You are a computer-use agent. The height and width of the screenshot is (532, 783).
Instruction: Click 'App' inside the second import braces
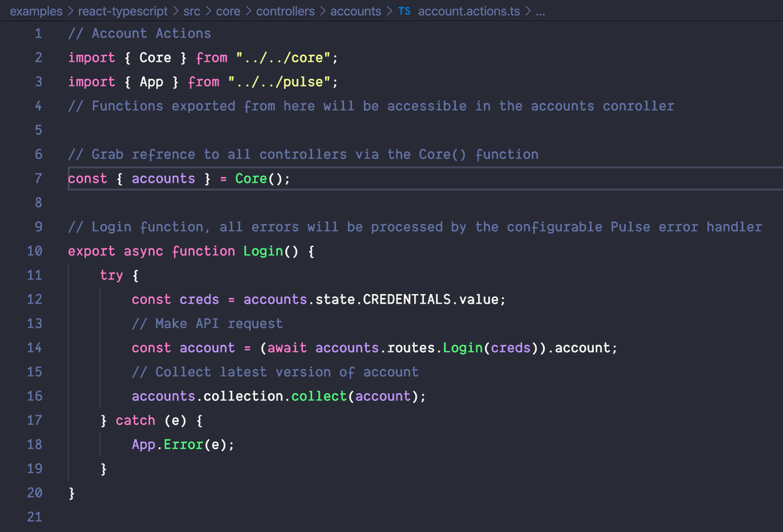pyautogui.click(x=151, y=81)
